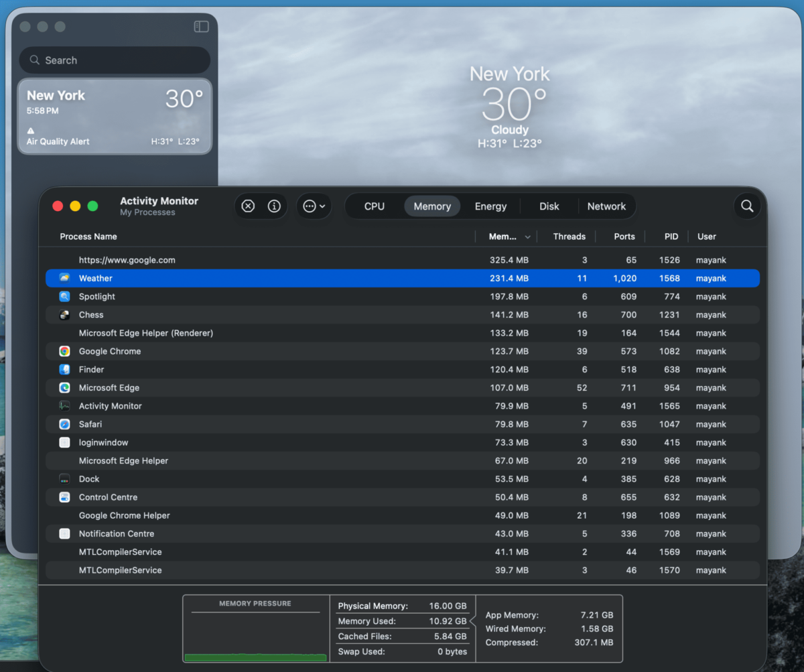Click the Finder process icon
Screen dimensions: 804x672
(64, 369)
